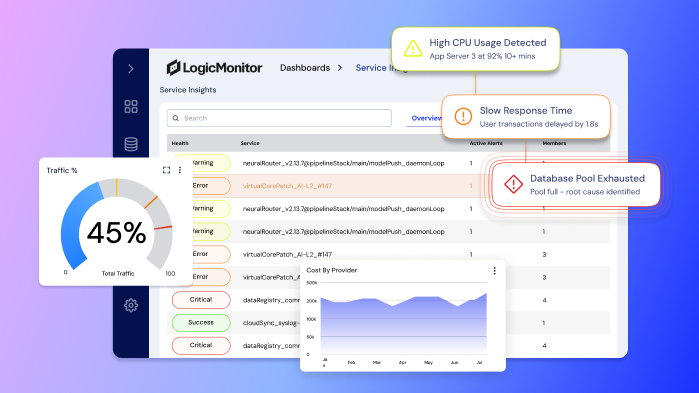This screenshot has width=699, height=393.
Task: Click the green Success health badge
Action: pos(201,323)
